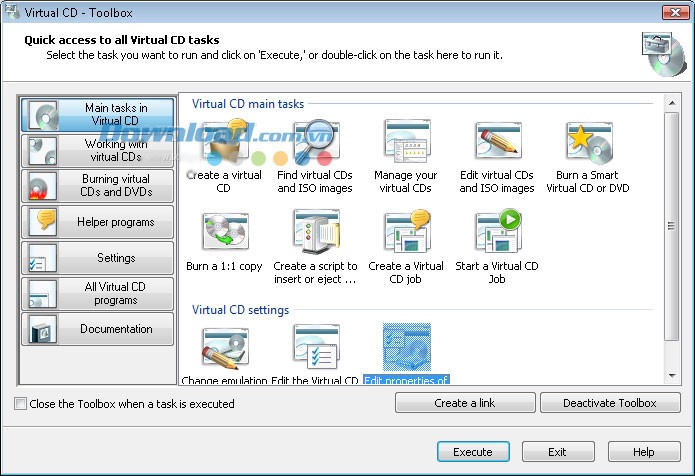This screenshot has height=476, width=695.
Task: Launch the Start a Virtual CD Job icon
Action: [x=497, y=235]
